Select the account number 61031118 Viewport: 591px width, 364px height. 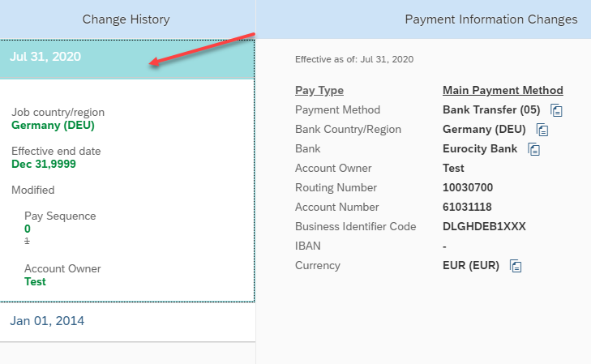tap(467, 207)
